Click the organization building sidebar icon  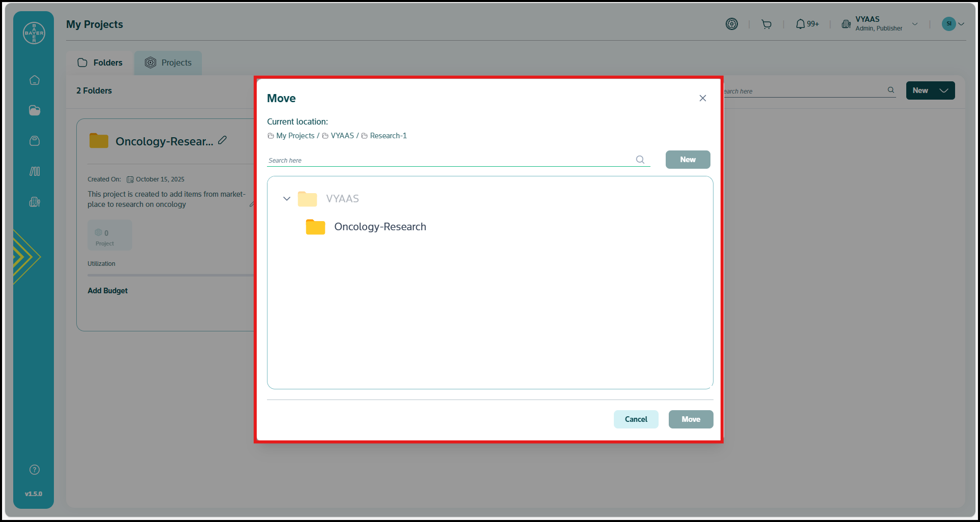point(35,202)
